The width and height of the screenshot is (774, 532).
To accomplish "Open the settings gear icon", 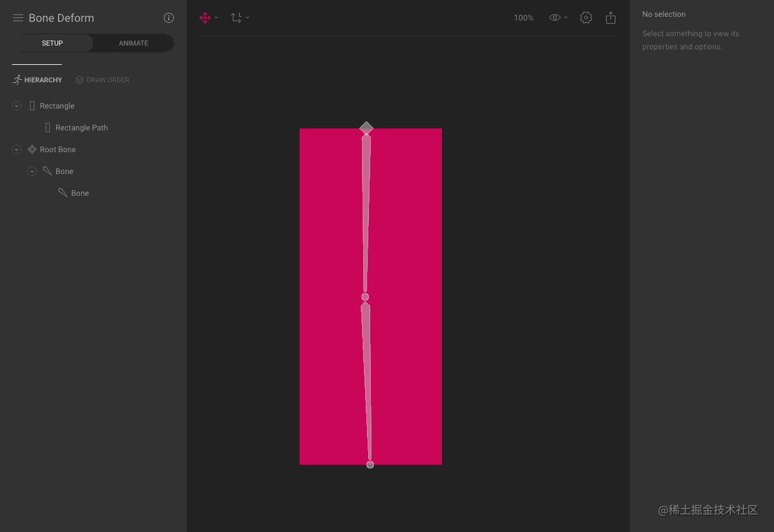I will tap(585, 17).
